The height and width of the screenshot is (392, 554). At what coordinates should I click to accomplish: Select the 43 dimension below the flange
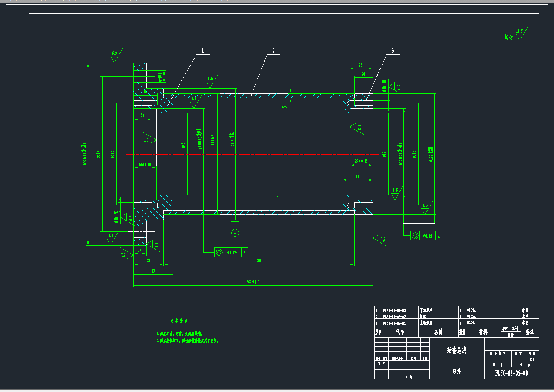[152, 271]
